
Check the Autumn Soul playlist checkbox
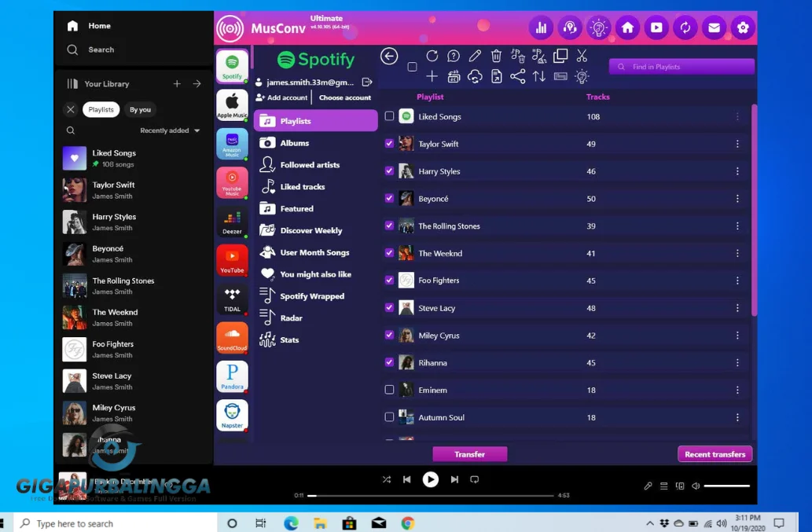pyautogui.click(x=389, y=417)
